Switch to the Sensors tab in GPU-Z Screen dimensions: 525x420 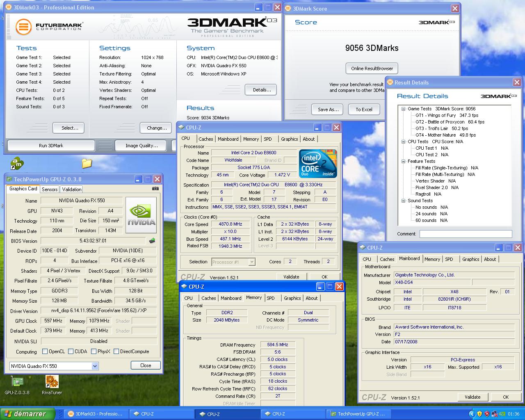click(x=50, y=189)
